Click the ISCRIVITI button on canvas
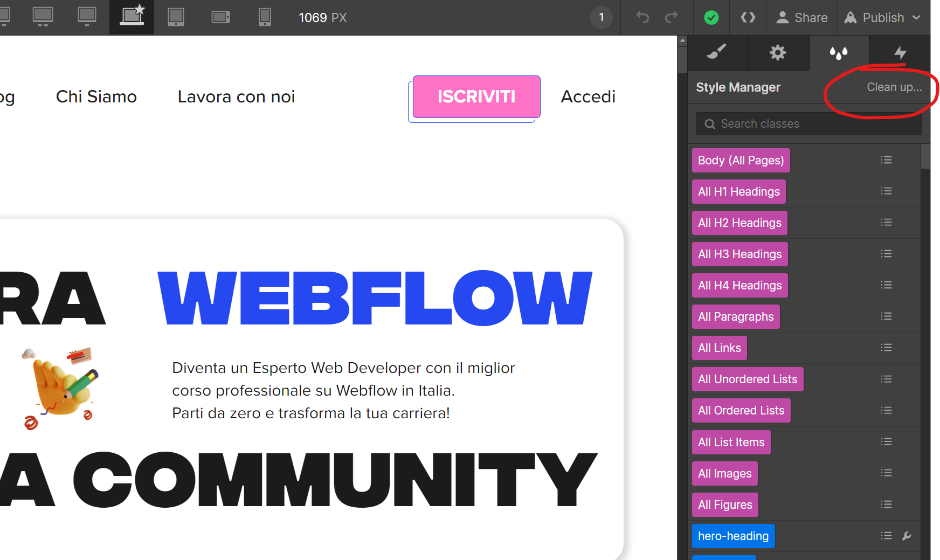The width and height of the screenshot is (940, 560). pos(476,96)
